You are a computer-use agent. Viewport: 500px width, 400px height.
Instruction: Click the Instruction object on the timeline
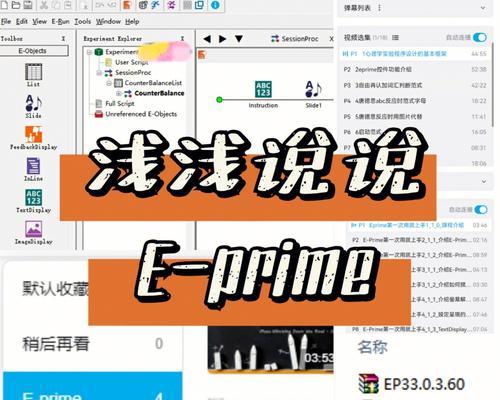click(263, 94)
